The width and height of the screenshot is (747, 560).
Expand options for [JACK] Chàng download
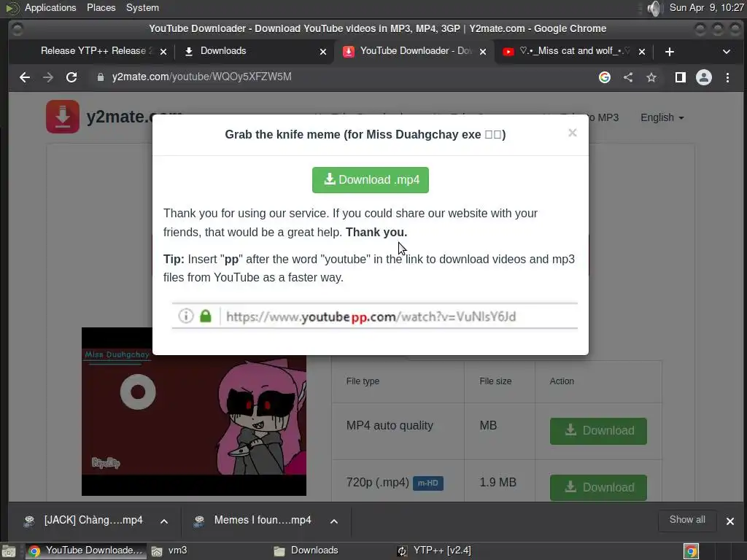pos(164,521)
